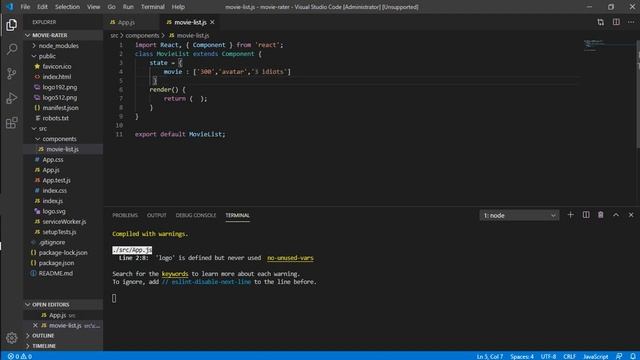Click the UTF-8 encoding selector
This screenshot has width=640, height=360.
(548, 356)
